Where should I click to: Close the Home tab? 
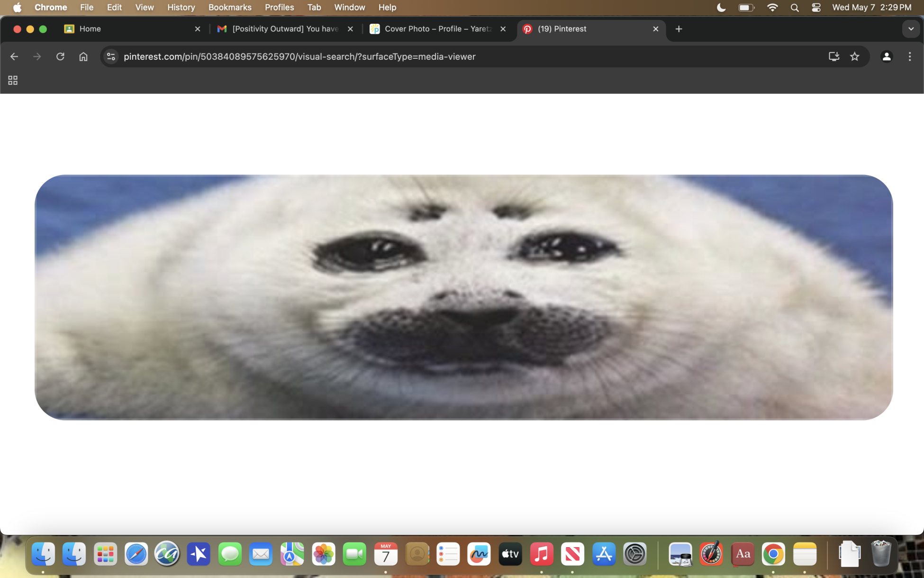tap(198, 29)
